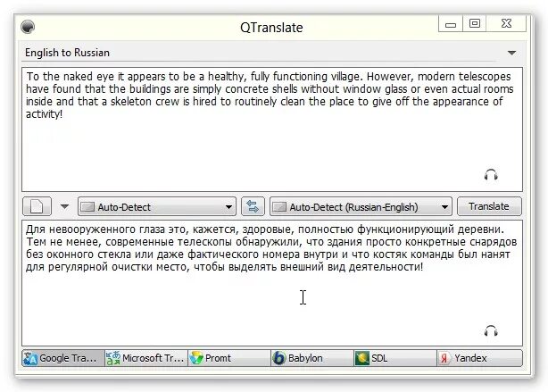Swap languages with the double-arrow button

click(x=253, y=206)
